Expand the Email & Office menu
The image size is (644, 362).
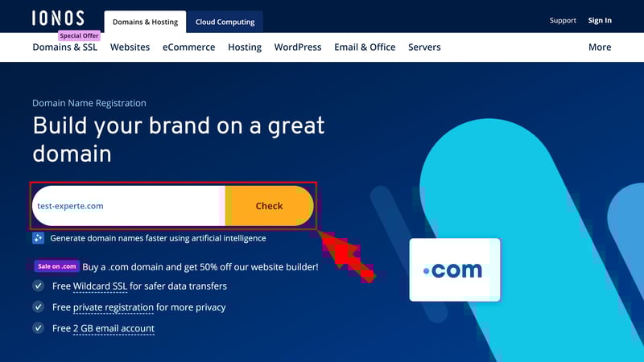[x=365, y=47]
